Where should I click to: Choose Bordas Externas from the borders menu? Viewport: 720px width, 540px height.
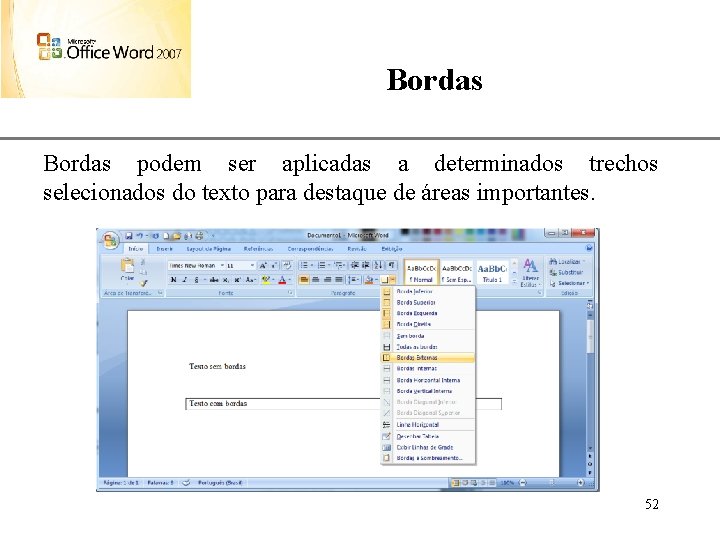click(428, 358)
